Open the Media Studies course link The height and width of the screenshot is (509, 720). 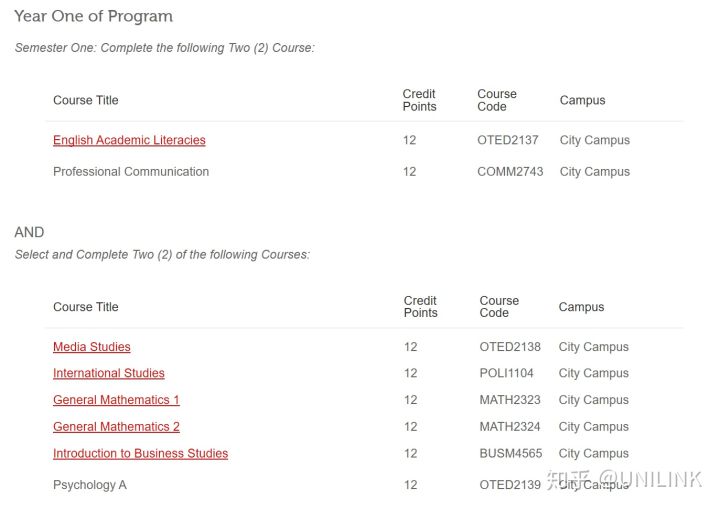tap(92, 347)
